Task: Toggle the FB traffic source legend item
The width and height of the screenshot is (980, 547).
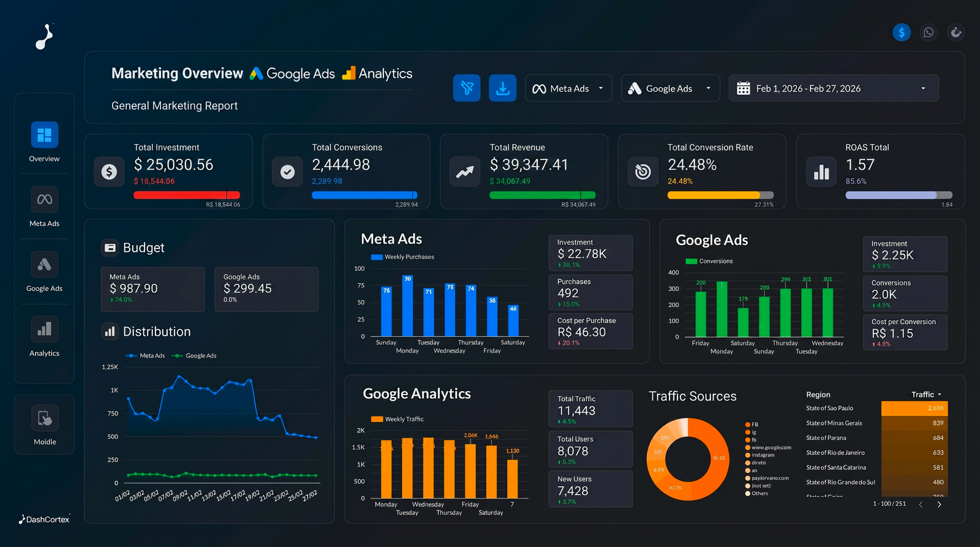Action: click(x=752, y=424)
